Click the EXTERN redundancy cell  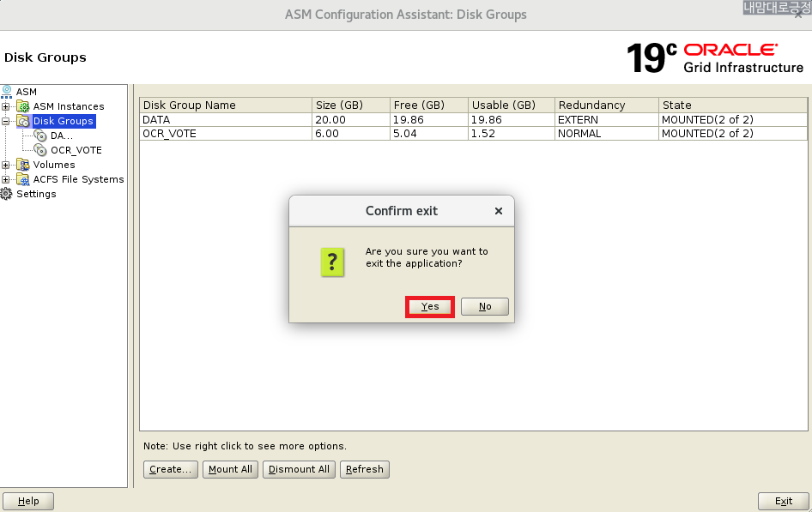[607, 119]
